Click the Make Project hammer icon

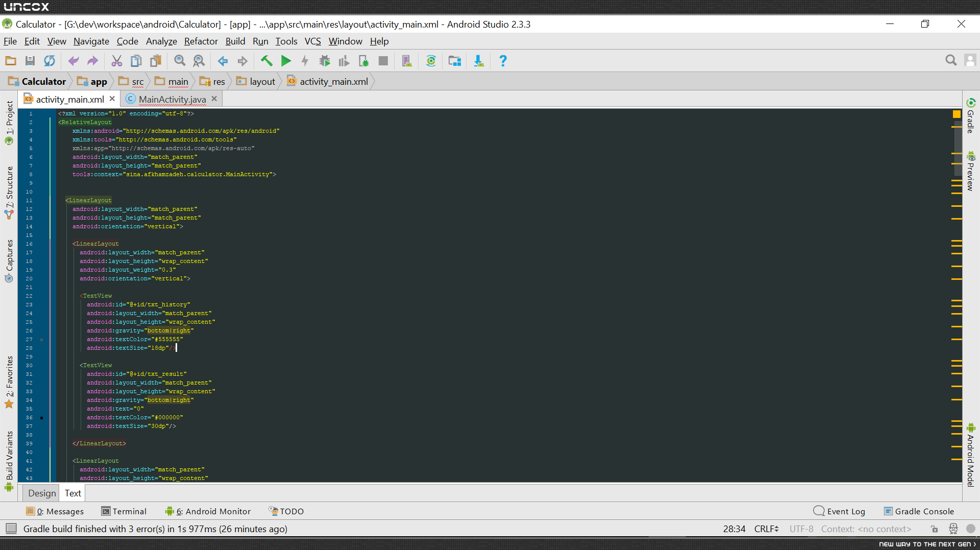pyautogui.click(x=266, y=61)
